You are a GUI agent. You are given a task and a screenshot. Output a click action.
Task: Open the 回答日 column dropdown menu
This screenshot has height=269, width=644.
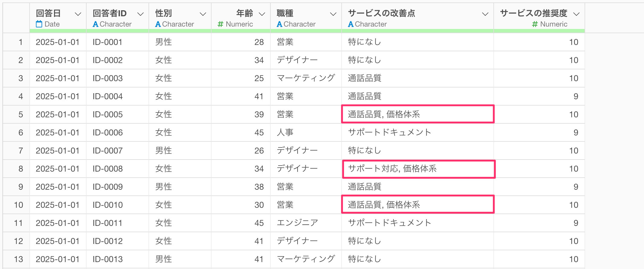(x=78, y=14)
